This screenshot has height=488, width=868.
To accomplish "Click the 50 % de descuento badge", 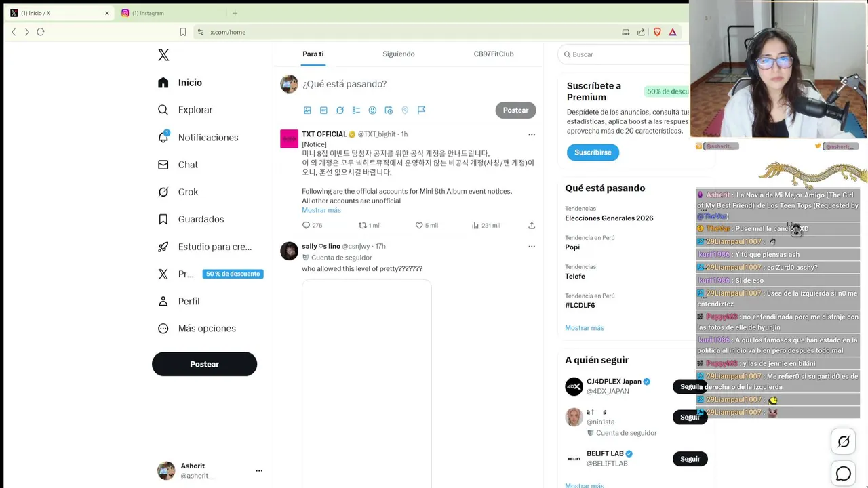I will tap(233, 274).
